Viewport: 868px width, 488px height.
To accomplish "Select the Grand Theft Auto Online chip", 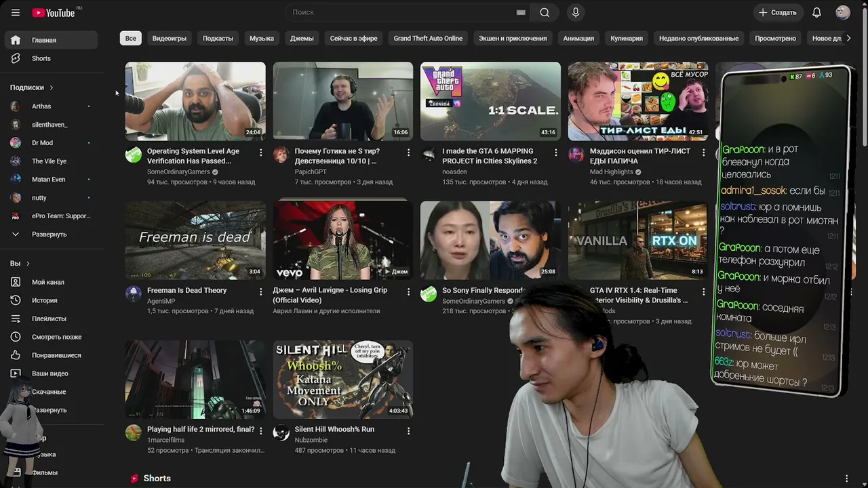I will 428,39.
